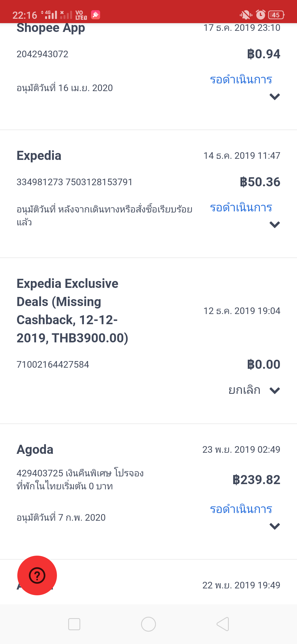297x644 pixels.
Task: Open the Agoda transaction title
Action: click(x=35, y=450)
